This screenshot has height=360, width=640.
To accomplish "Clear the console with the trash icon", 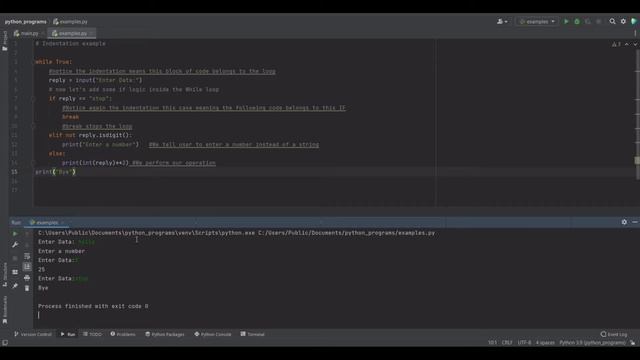I will tap(27, 288).
